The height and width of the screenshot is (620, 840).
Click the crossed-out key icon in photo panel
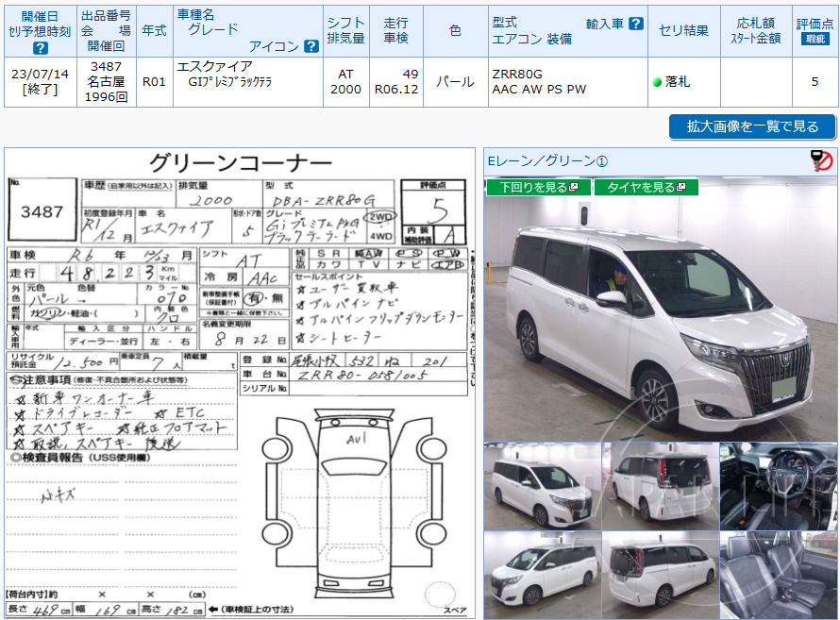(x=820, y=161)
